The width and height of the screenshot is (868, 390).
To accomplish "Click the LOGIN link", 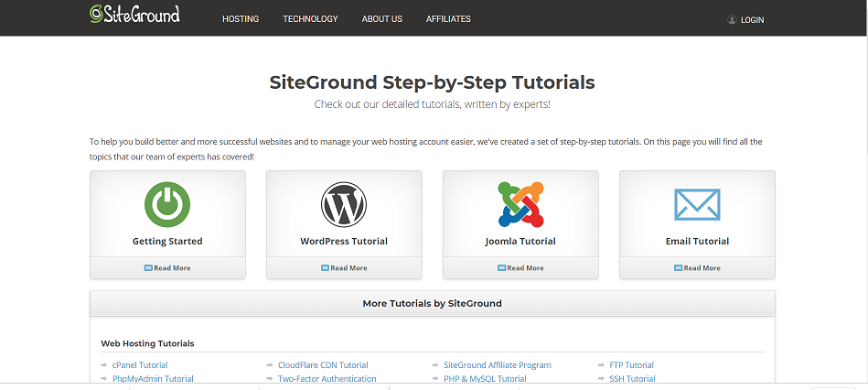I will [x=753, y=20].
